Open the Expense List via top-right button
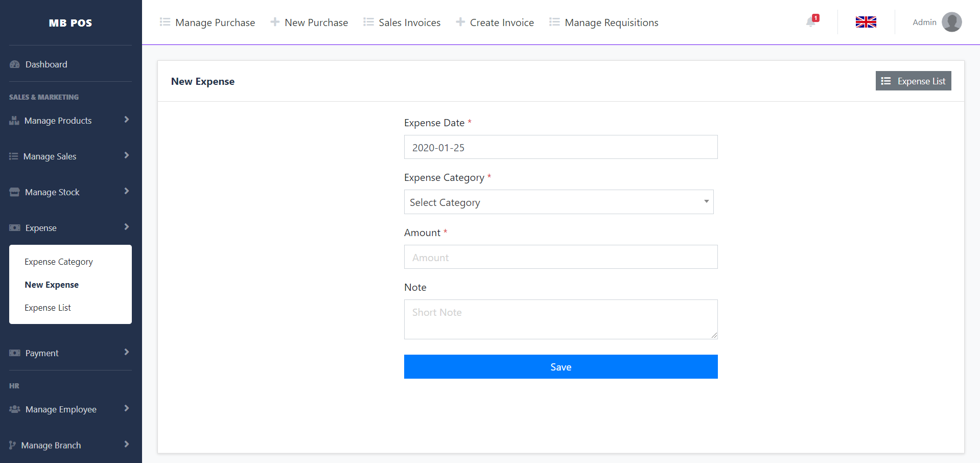Viewport: 980px width, 463px height. 913,81
